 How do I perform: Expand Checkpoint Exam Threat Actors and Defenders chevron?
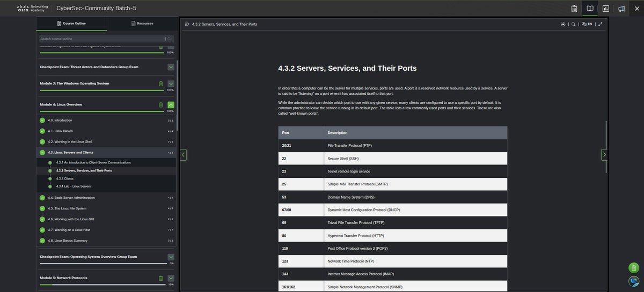171,67
